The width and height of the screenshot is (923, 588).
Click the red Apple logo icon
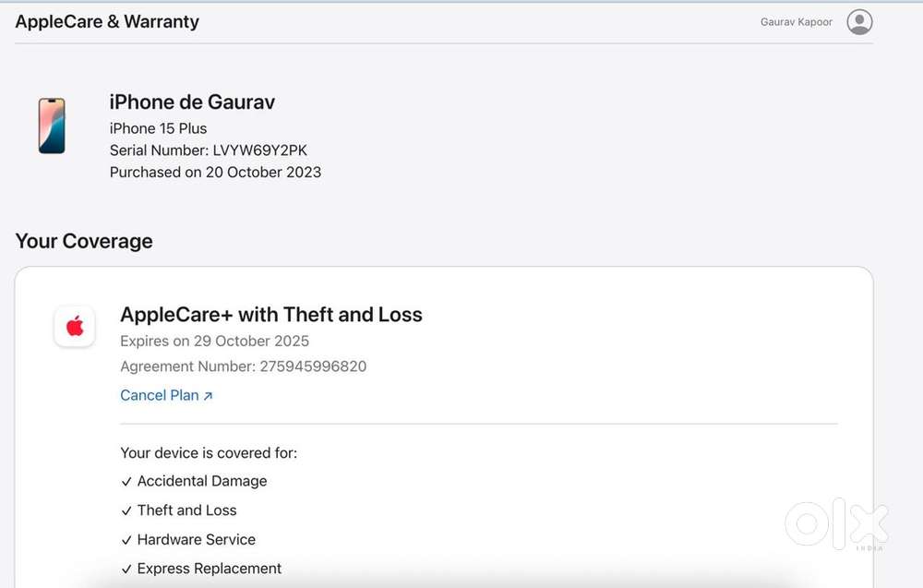[x=75, y=326]
